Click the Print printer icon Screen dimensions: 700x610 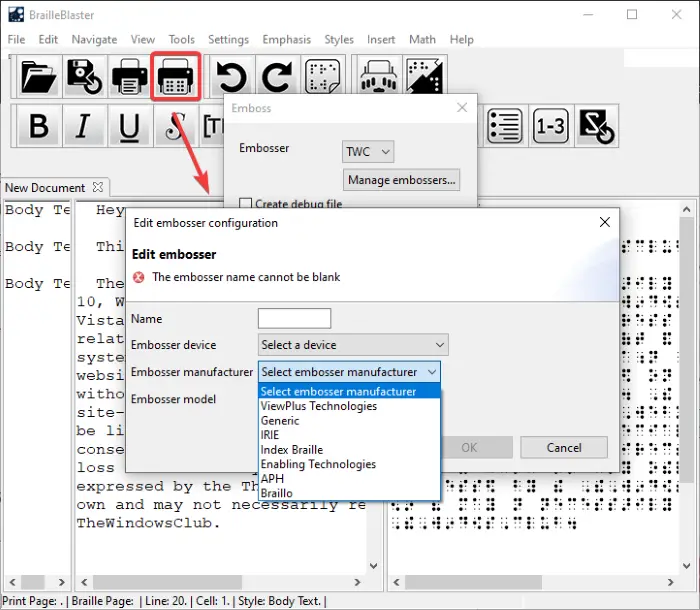[x=129, y=76]
